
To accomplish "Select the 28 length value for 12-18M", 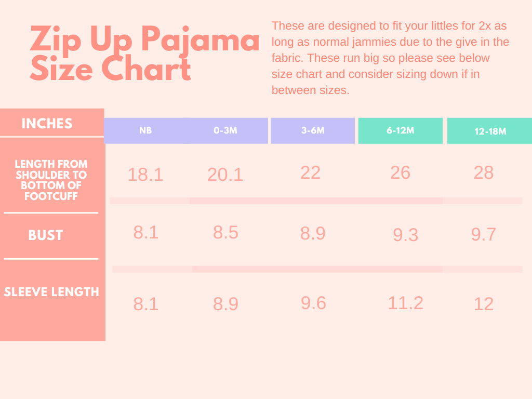I will click(483, 172).
